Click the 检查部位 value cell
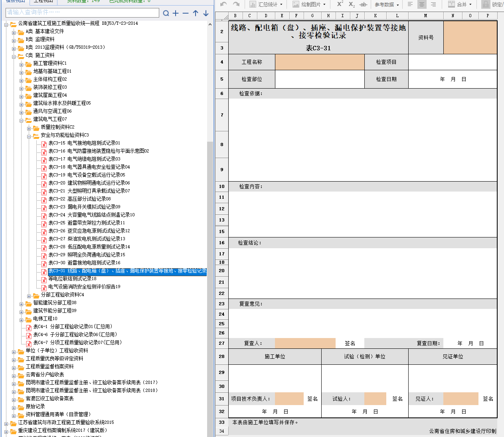Viewport: 504px width, 437px height. [x=320, y=79]
